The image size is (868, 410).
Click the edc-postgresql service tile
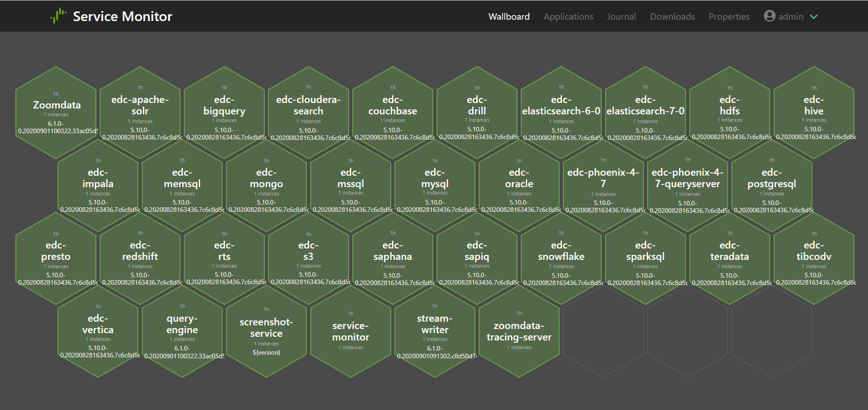(x=772, y=185)
